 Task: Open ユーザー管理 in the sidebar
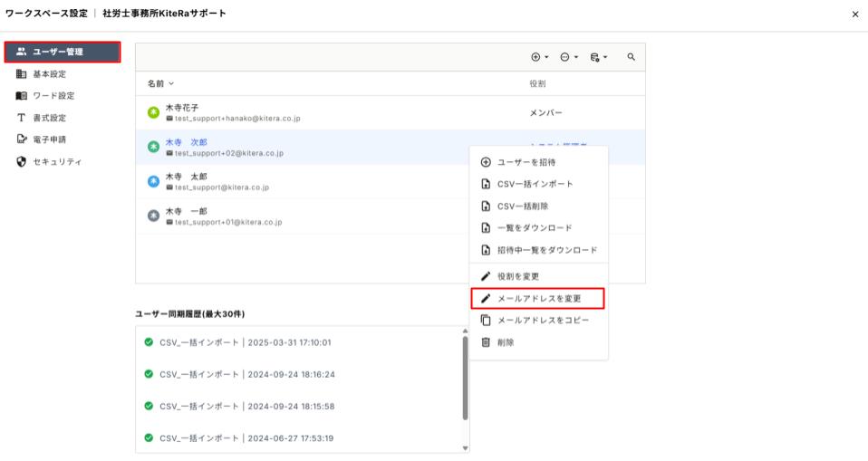[62, 52]
